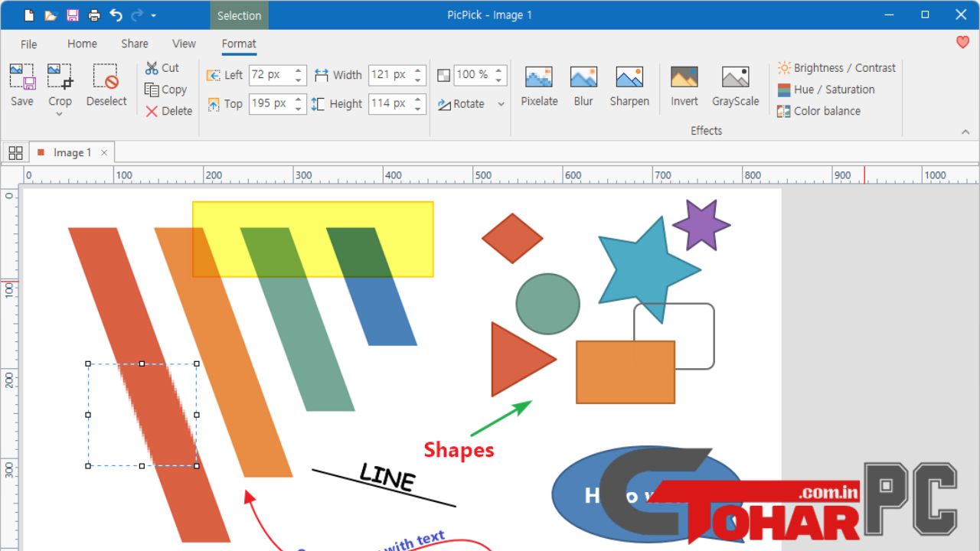Click the Redo arrow icon
The image size is (980, 551).
click(x=137, y=15)
